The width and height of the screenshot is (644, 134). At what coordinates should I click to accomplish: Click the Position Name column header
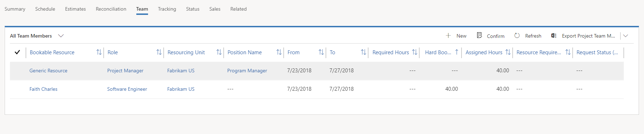point(245,52)
